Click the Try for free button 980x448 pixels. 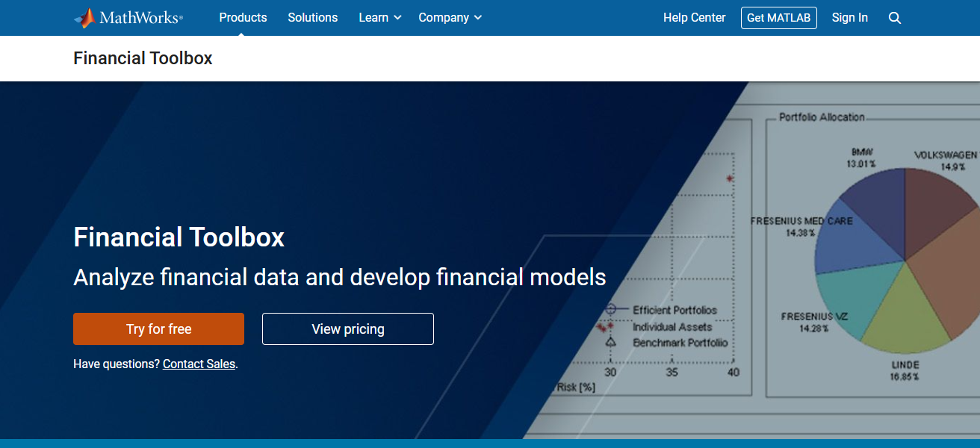[158, 329]
